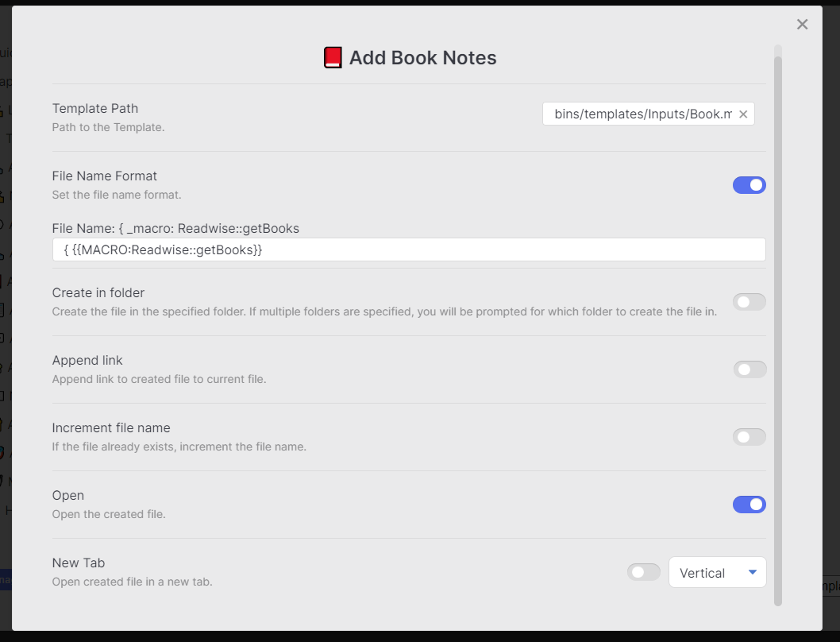Screen dimensions: 840x642
Task: Click the 'Add Book Notes' title text
Action: tap(422, 57)
